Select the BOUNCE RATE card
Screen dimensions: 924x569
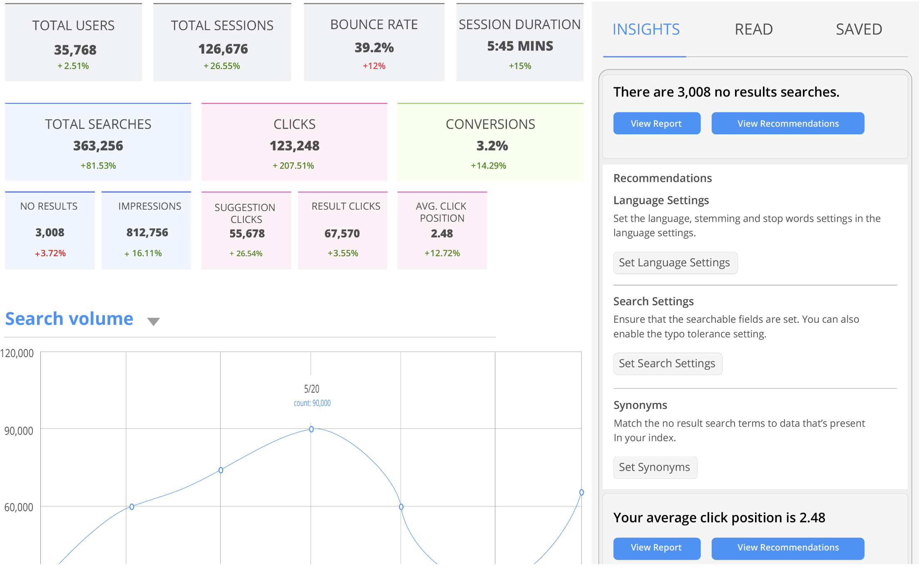tap(374, 42)
